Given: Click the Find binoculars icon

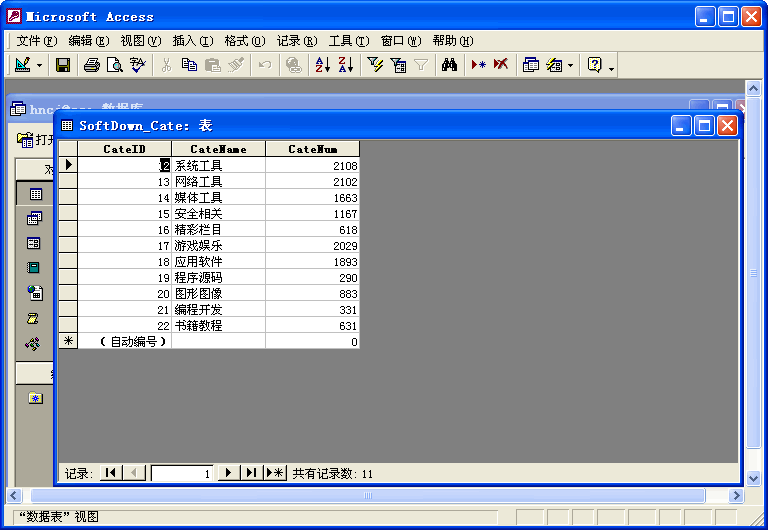Looking at the screenshot, I should [x=449, y=65].
